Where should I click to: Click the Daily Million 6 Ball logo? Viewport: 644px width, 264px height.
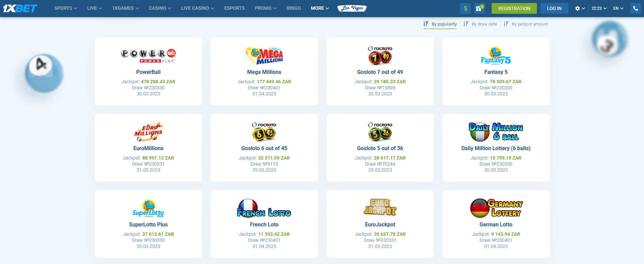pos(496,132)
